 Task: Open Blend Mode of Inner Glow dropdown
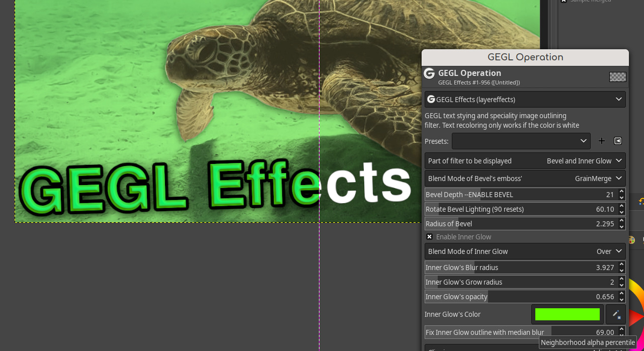point(525,251)
